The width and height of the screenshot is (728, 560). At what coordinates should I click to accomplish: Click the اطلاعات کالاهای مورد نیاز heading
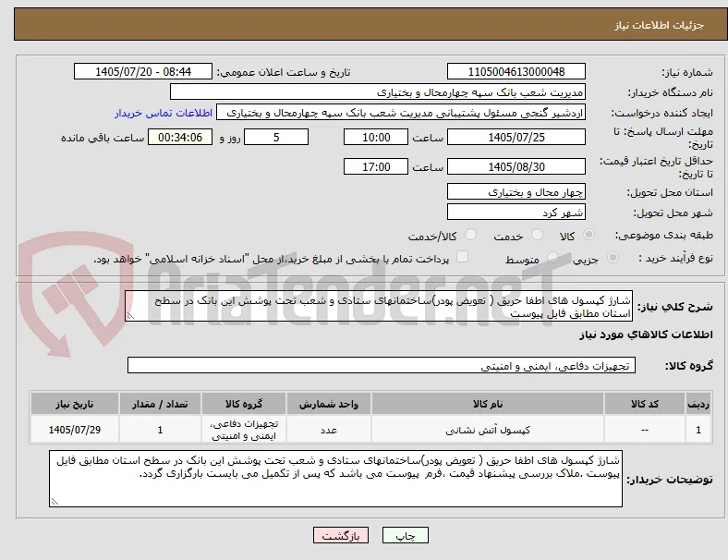point(646,335)
